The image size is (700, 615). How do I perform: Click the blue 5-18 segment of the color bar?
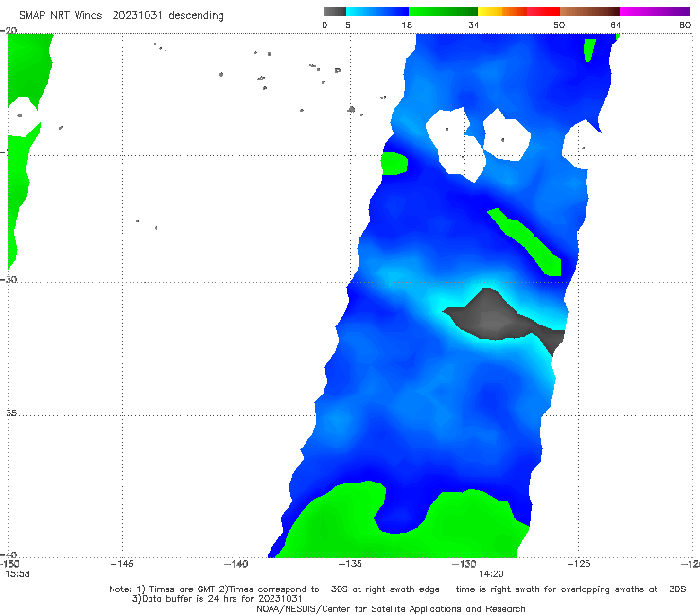[377, 11]
